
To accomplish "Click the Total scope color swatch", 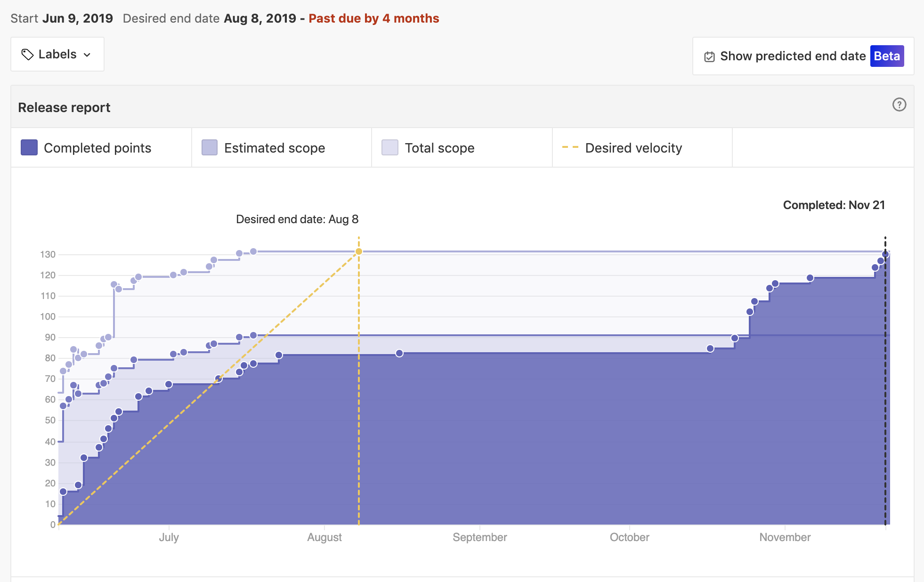I will pos(390,147).
